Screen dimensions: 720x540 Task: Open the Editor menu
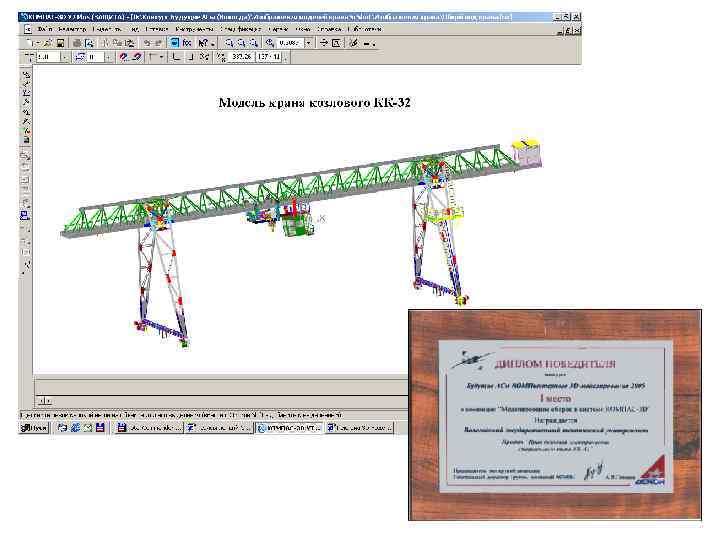pyautogui.click(x=72, y=29)
